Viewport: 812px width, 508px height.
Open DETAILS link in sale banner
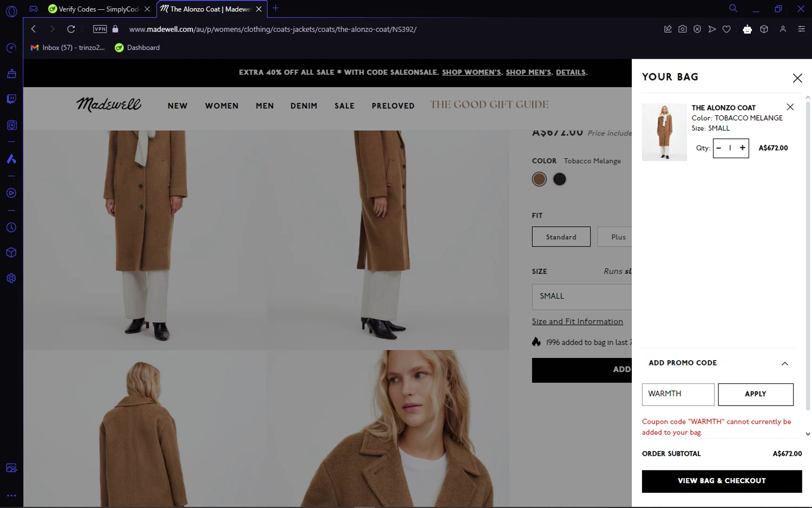[x=571, y=73]
